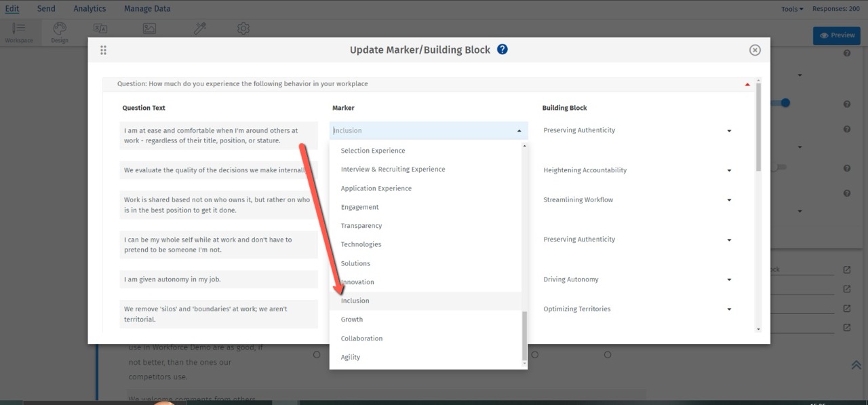The height and width of the screenshot is (405, 868).
Task: Toggle the grey switch in right panel
Action: (x=780, y=167)
